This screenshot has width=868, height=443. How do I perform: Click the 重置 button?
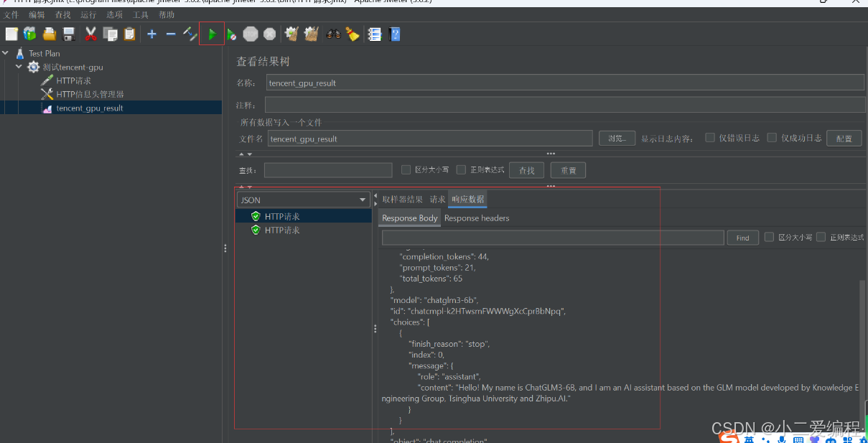[x=568, y=170]
